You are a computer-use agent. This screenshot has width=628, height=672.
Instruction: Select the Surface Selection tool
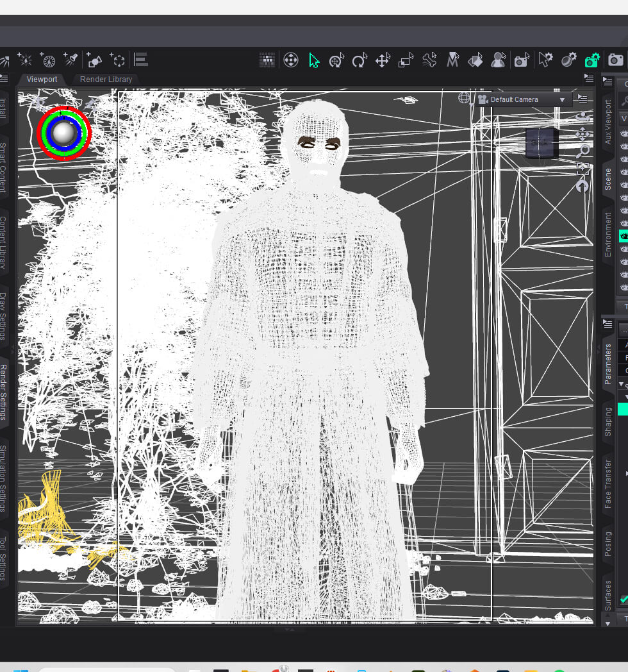pyautogui.click(x=475, y=60)
